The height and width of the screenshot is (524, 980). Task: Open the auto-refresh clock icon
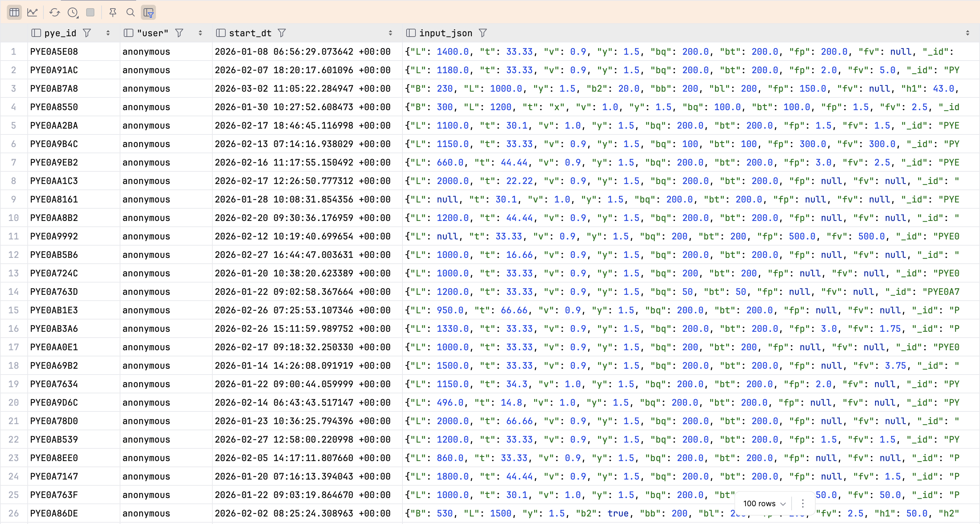[73, 13]
